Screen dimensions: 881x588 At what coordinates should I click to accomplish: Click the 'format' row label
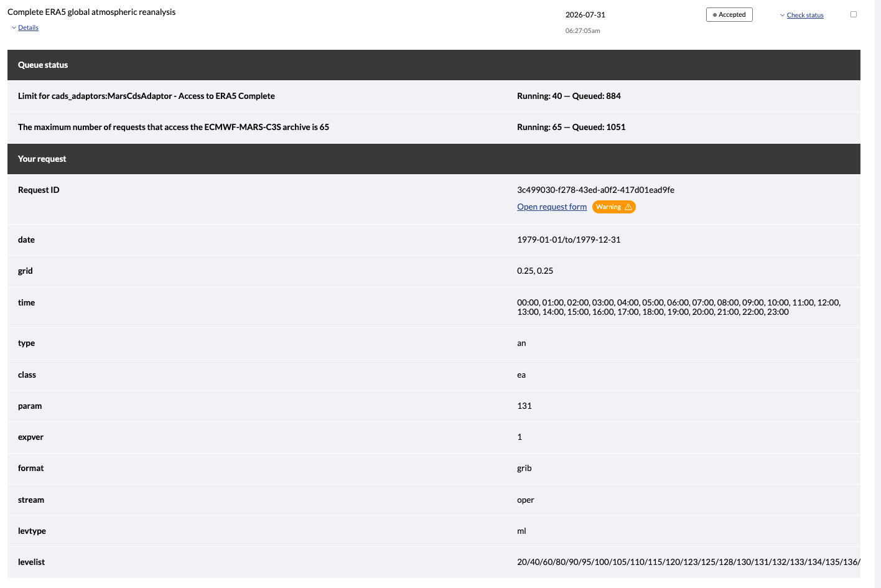(x=31, y=468)
